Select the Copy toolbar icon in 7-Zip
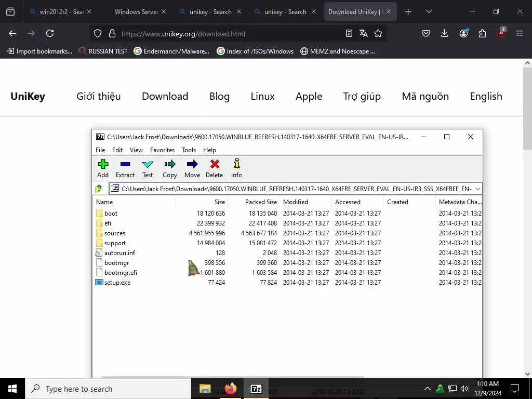Screen dimensions: 532x399 pos(170,169)
